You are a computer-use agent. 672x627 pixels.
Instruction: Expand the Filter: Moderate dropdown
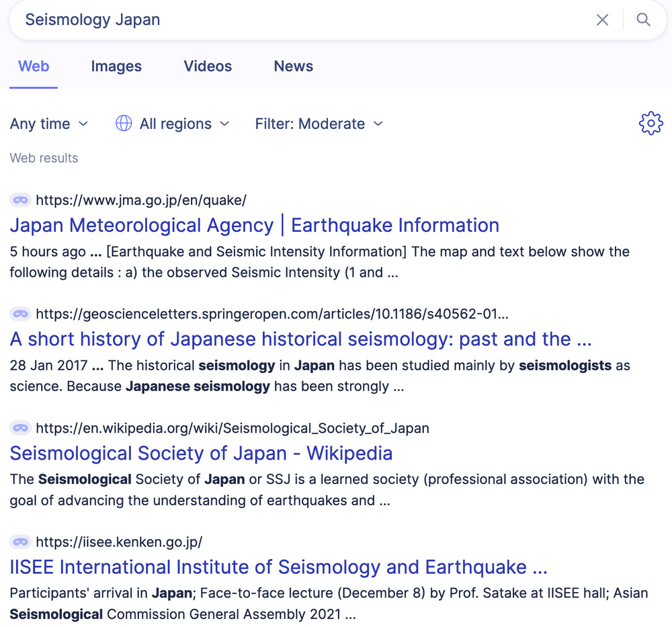[x=319, y=124]
